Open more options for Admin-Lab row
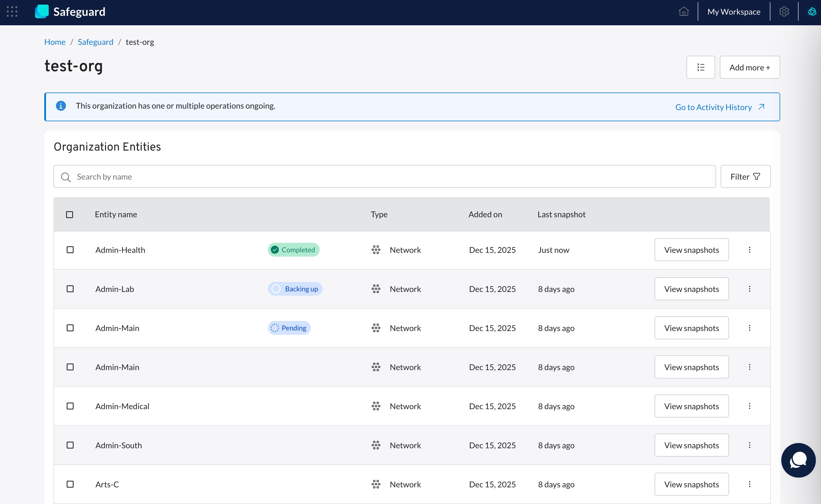The height and width of the screenshot is (504, 821). [750, 289]
